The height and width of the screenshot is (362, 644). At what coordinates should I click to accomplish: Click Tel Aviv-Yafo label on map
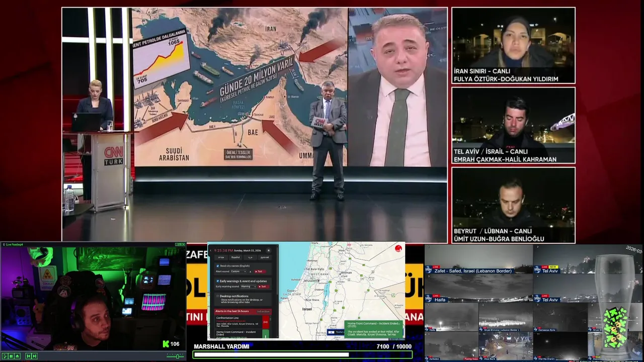tap(315, 269)
